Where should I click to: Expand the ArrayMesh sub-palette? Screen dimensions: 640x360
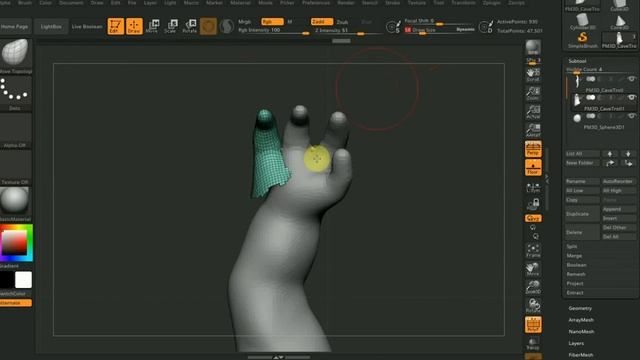click(581, 320)
